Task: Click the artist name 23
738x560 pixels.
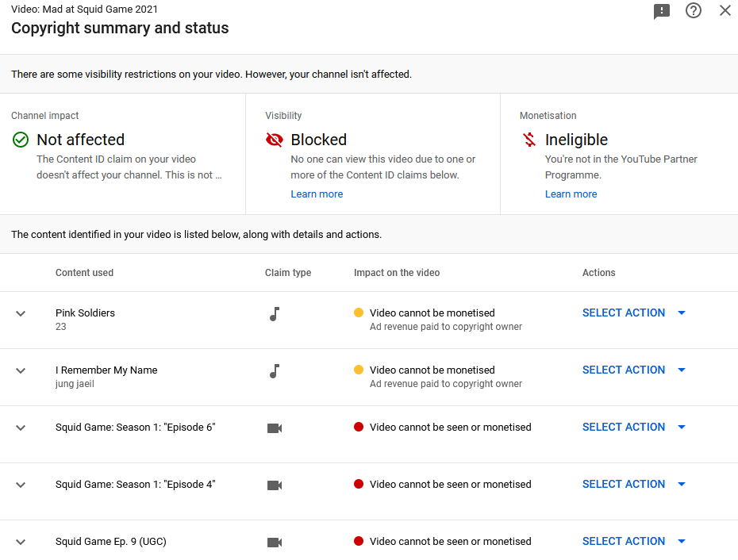Action: (61, 327)
